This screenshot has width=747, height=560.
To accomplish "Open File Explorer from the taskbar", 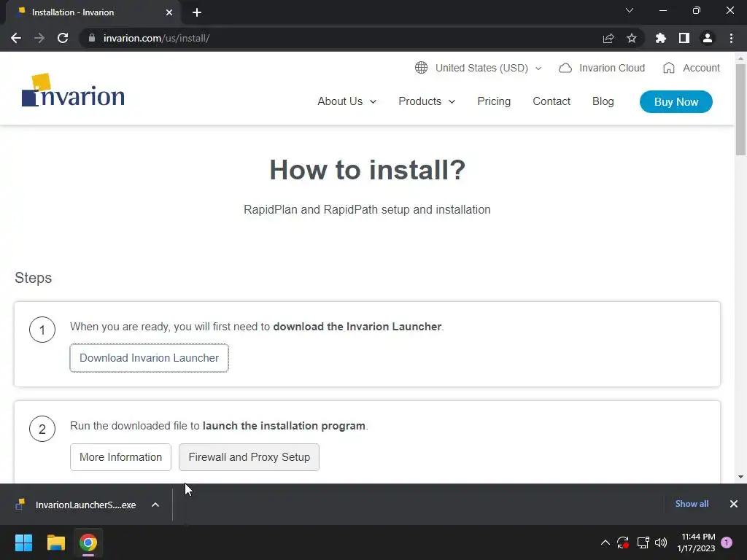I will [x=55, y=542].
